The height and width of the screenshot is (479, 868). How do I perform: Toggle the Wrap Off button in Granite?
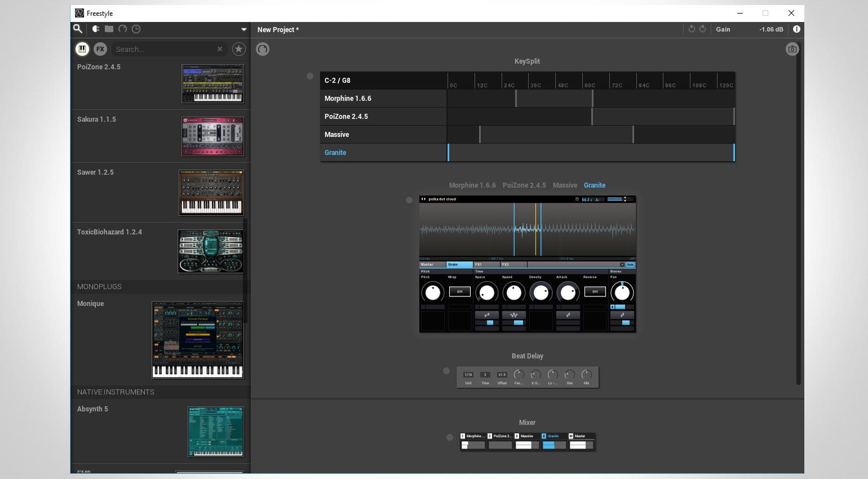pyautogui.click(x=459, y=291)
